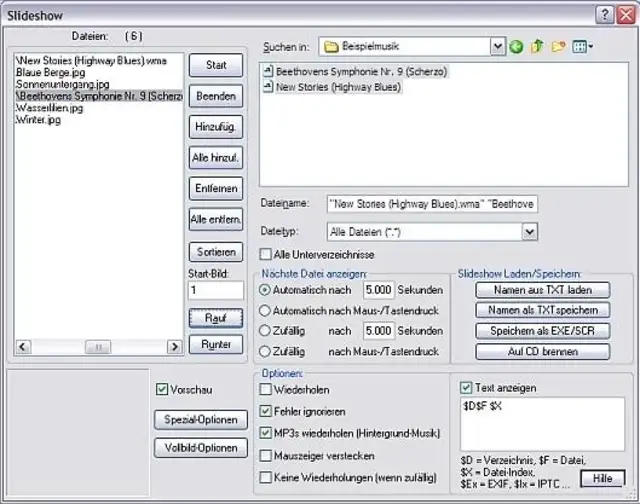
Task: Enable Alle Unterverzeichnisse checkbox
Action: click(266, 254)
